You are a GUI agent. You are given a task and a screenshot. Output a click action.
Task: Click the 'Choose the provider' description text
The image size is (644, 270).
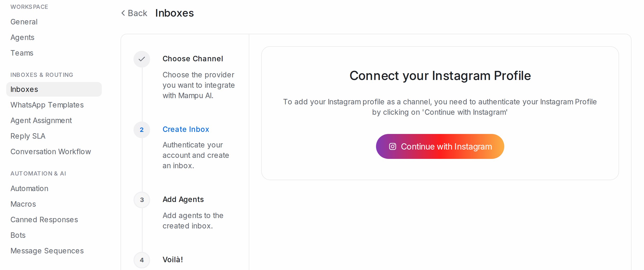point(199,85)
